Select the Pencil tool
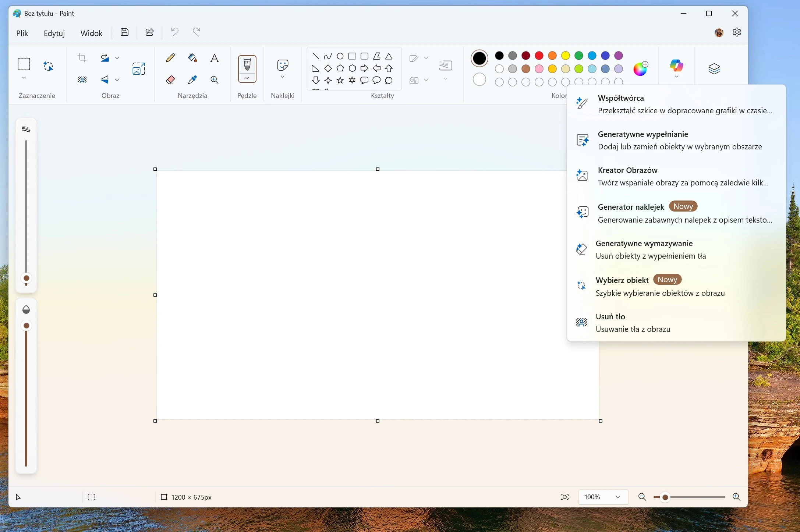This screenshot has width=800, height=532. [x=170, y=58]
